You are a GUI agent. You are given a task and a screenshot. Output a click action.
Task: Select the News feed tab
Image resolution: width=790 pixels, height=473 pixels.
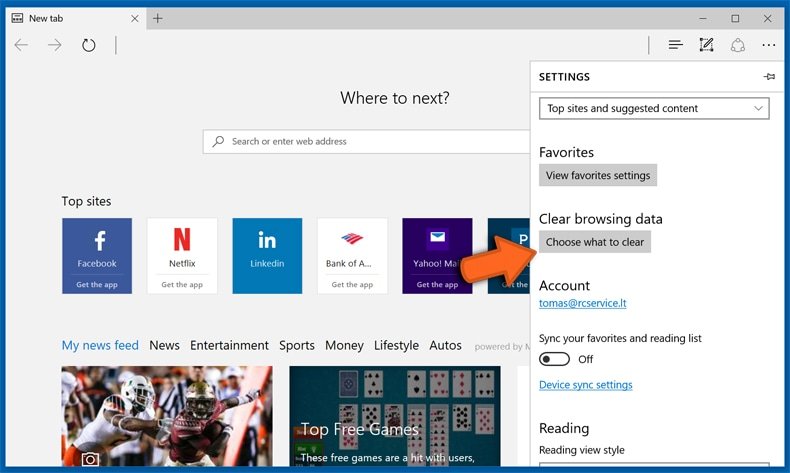[x=164, y=346]
